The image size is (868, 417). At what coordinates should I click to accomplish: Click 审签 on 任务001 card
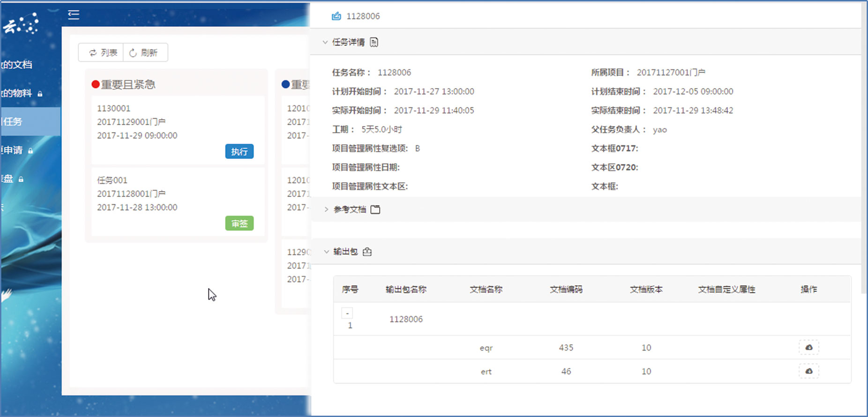click(239, 223)
